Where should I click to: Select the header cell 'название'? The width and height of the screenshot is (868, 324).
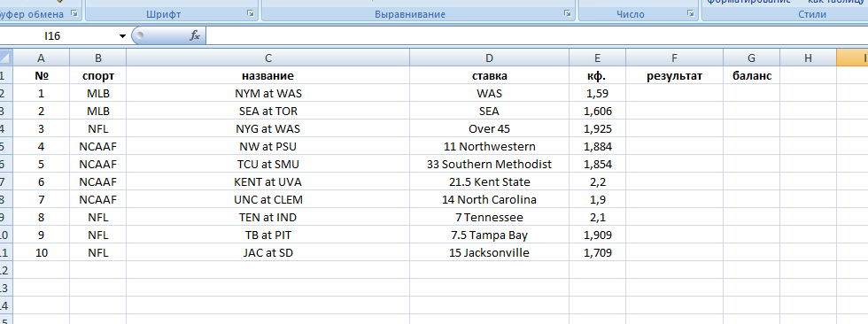[267, 76]
